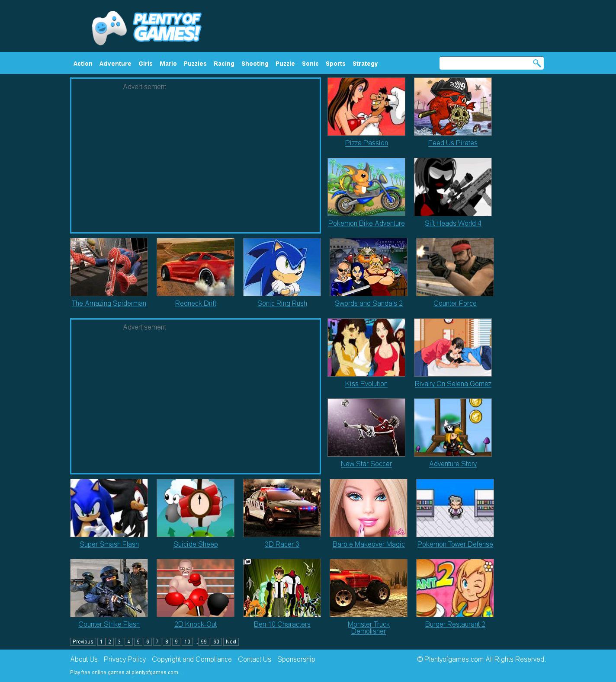Open the New Star Soccer thumbnail
The width and height of the screenshot is (616, 682).
tap(366, 427)
